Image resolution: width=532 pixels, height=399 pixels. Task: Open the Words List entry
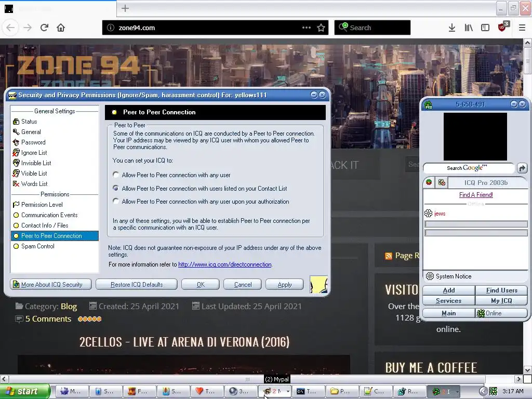click(x=30, y=184)
